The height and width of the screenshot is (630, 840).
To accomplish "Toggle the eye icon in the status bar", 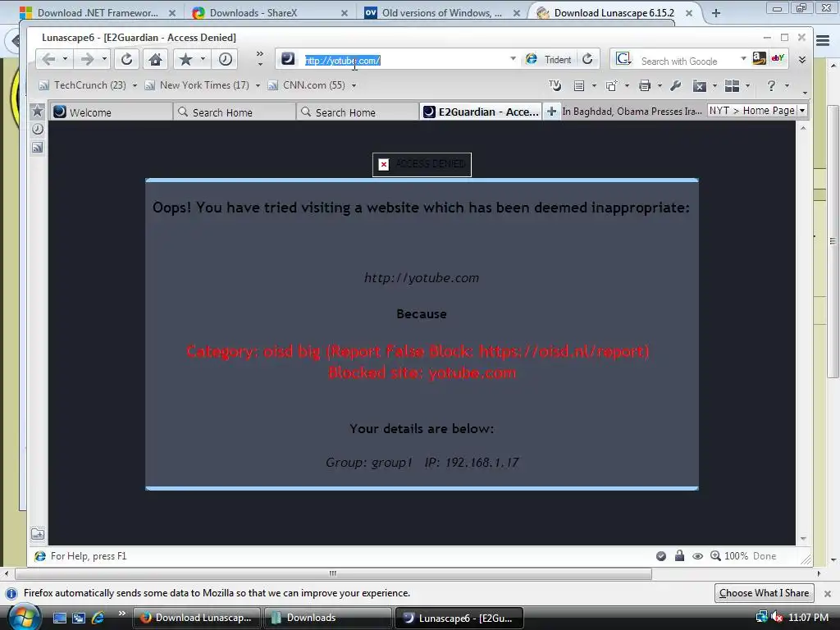I will click(x=697, y=556).
